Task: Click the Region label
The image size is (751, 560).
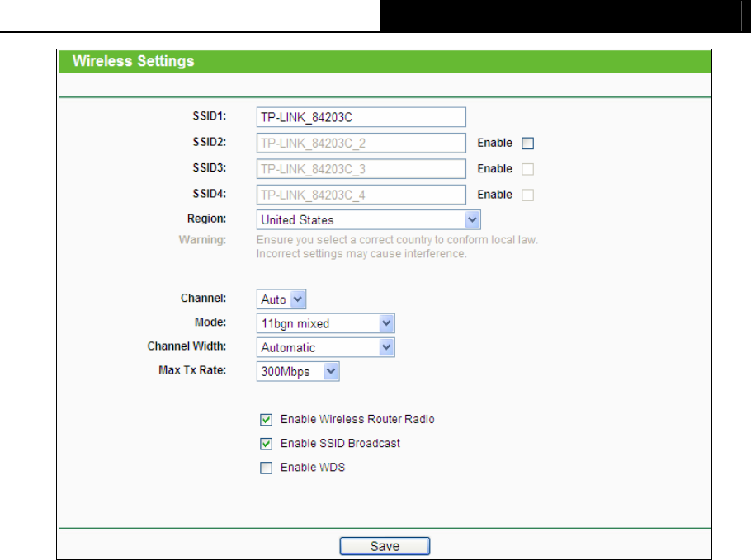Action: coord(206,219)
